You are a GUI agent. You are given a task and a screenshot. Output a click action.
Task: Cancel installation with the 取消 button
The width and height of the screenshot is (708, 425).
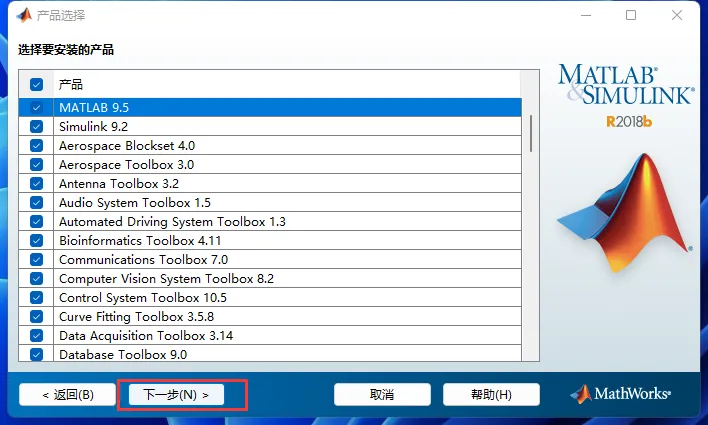click(x=382, y=395)
